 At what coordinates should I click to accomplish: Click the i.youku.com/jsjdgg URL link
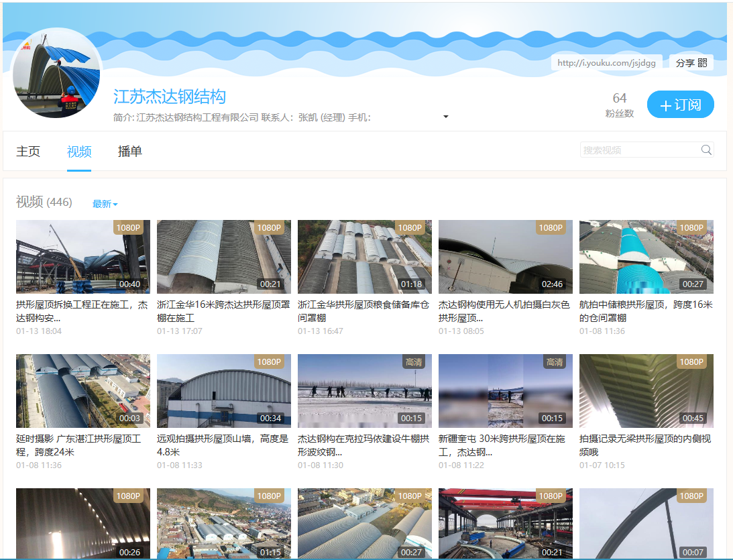[x=606, y=62]
